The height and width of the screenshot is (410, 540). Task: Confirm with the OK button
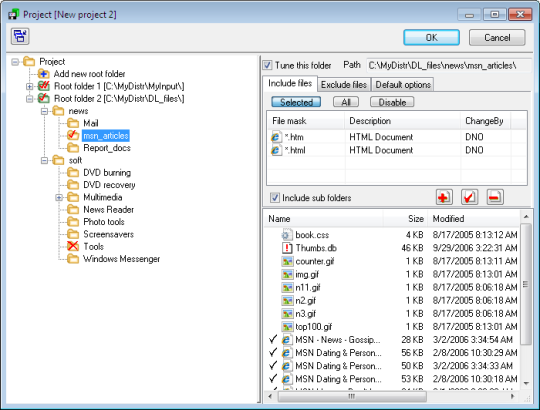tap(432, 38)
